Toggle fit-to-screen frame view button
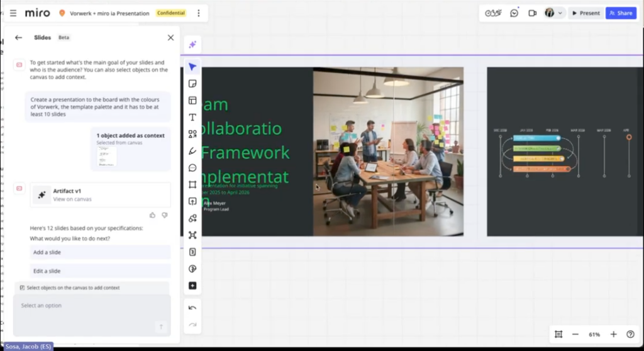This screenshot has height=351, width=644. point(558,334)
